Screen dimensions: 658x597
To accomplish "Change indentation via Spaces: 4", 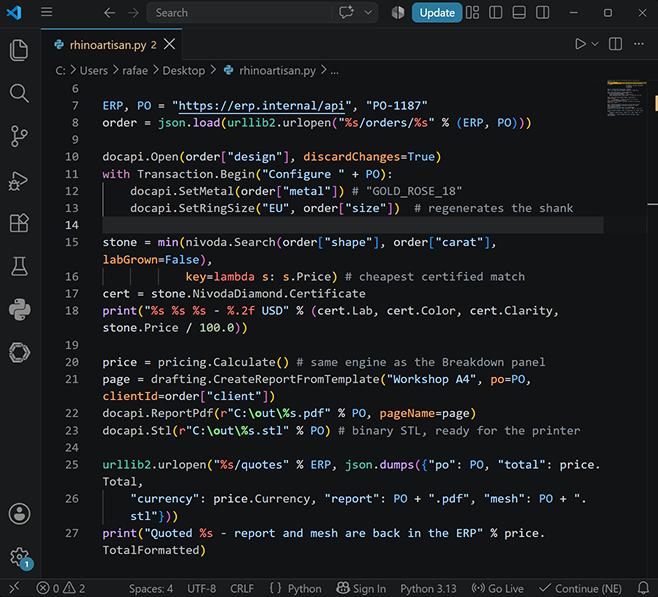I will pyautogui.click(x=151, y=589).
